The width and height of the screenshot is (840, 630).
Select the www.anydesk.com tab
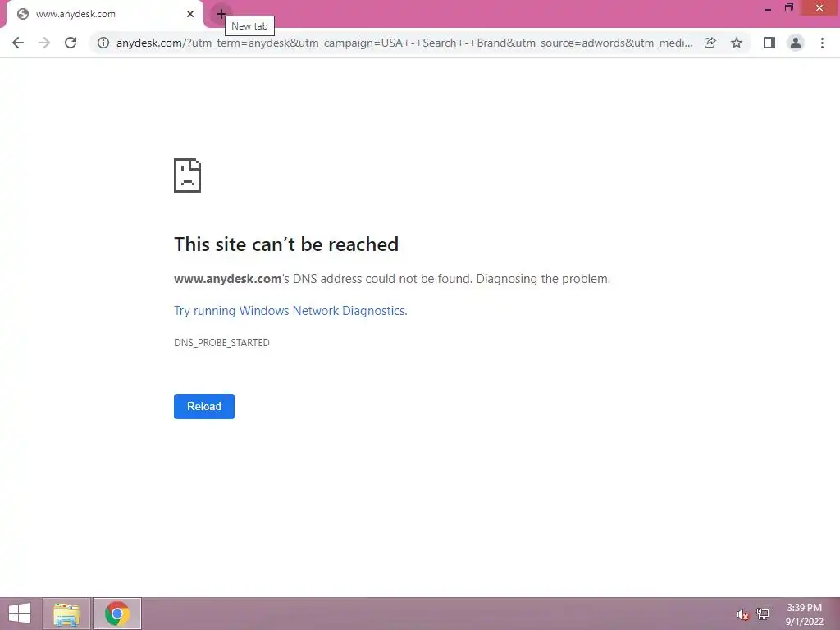pos(105,14)
